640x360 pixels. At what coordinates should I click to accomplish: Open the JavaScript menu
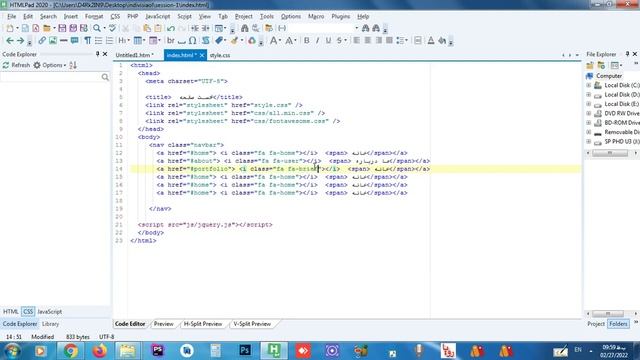[x=158, y=16]
